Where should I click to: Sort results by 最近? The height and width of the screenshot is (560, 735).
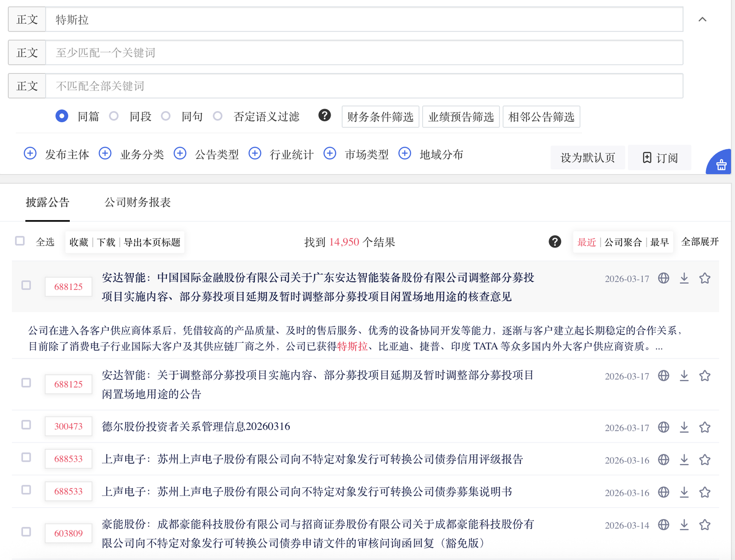click(587, 242)
